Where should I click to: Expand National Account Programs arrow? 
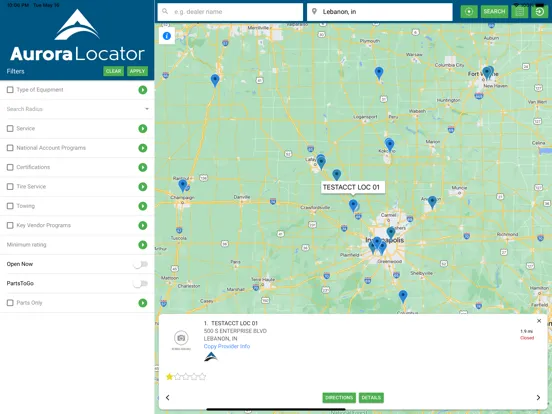pos(143,148)
